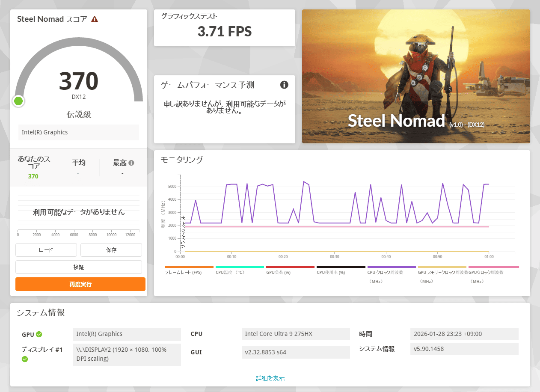Toggle the GPU負荷 (%) legend series
This screenshot has height=392, width=540.
coord(278,272)
